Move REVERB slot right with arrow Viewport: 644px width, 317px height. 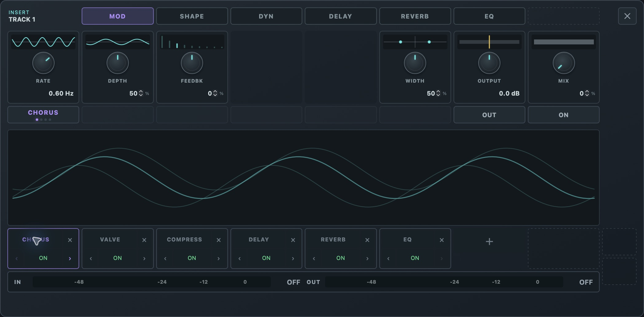tap(367, 258)
